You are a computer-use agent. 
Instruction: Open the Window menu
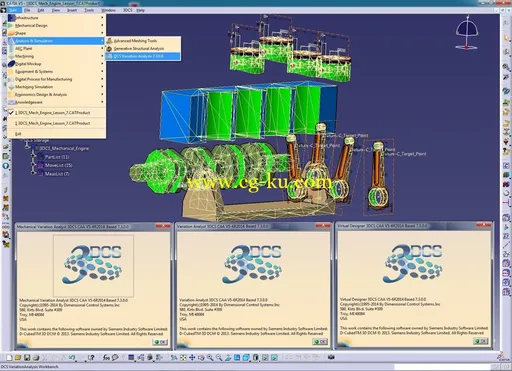pos(108,10)
